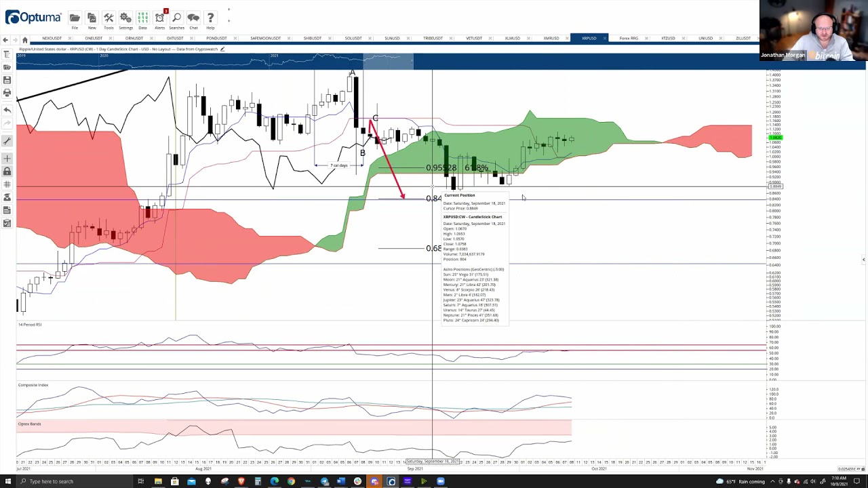Click the highlighted range on overview navigator
The image size is (868, 488).
388,62
